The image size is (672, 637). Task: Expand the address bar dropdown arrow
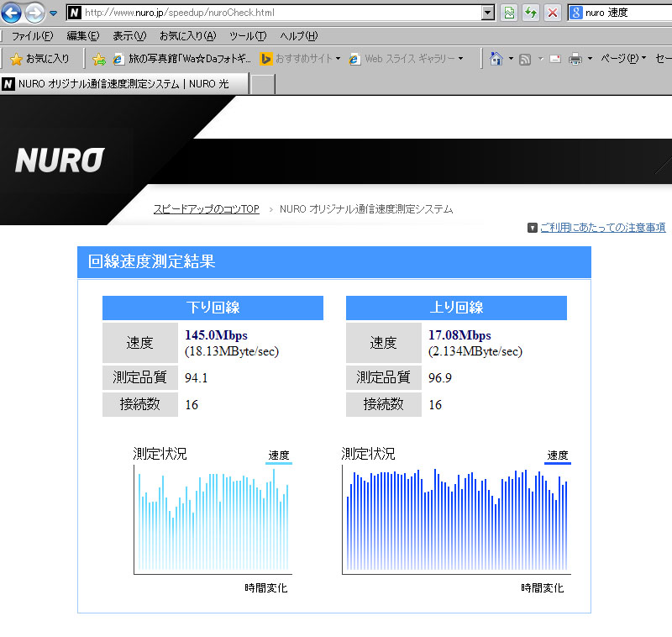[488, 13]
